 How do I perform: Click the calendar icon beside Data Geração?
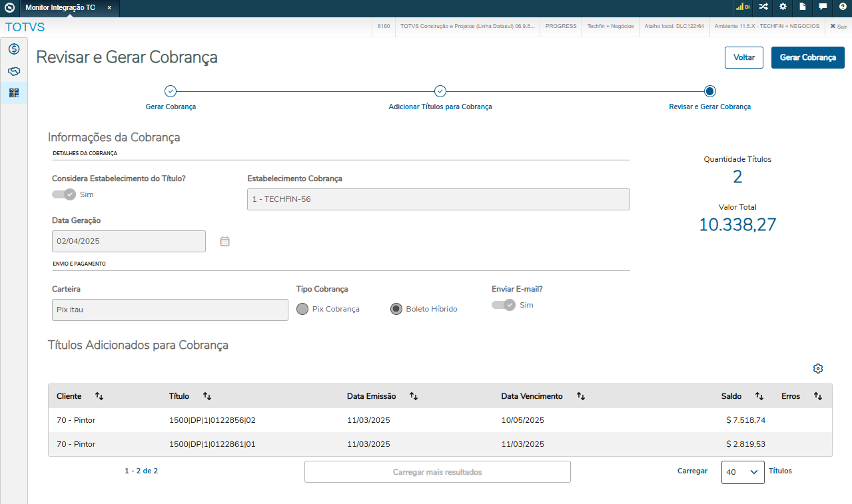pos(225,242)
